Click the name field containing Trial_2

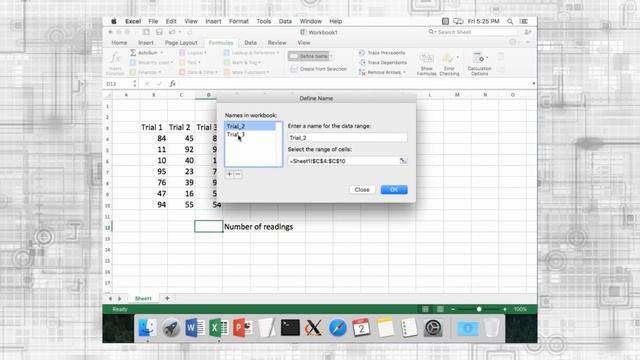pyautogui.click(x=347, y=138)
